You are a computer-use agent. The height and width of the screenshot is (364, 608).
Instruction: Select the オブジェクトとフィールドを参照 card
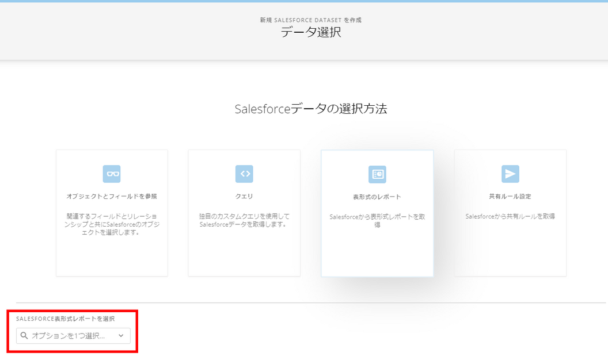click(112, 213)
